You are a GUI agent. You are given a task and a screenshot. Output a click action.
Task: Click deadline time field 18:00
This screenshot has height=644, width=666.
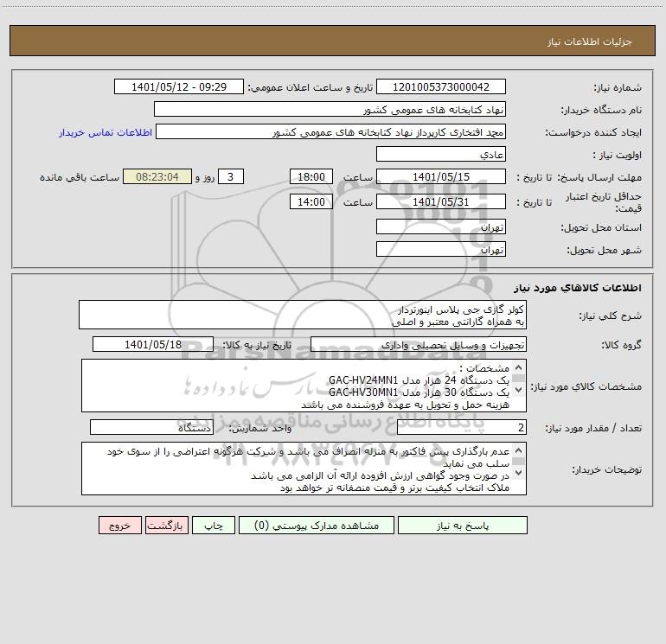pos(311,176)
